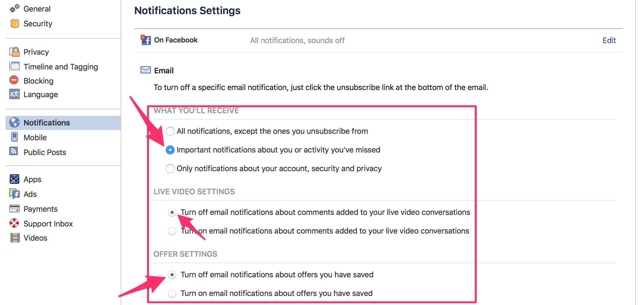The width and height of the screenshot is (644, 305).
Task: Click the Notifications Settings page title
Action: pos(187,10)
